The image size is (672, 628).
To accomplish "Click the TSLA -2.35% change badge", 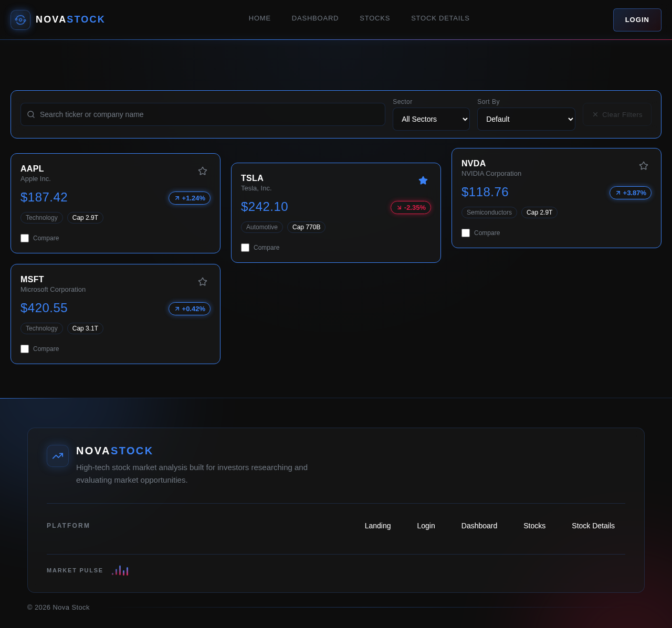I will point(411,208).
